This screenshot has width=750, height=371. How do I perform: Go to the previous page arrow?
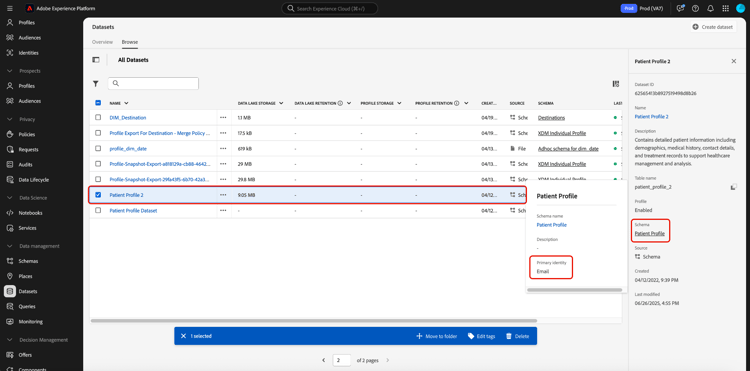click(324, 360)
